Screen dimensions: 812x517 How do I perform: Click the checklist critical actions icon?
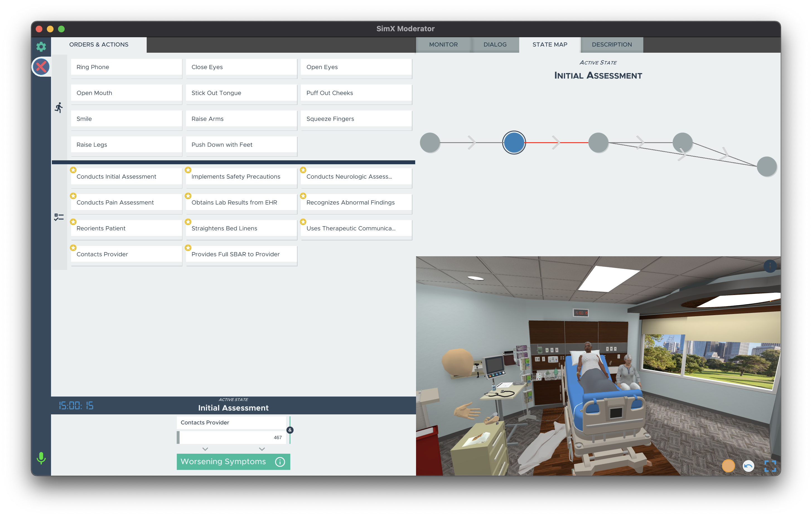(59, 217)
